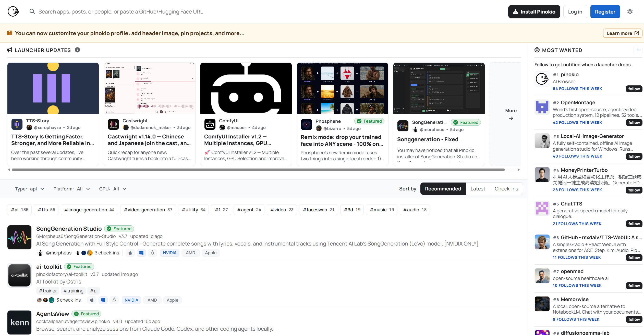This screenshot has height=335, width=644.
Task: Click the MoneyPrinterTurbo avatar
Action: (x=542, y=175)
